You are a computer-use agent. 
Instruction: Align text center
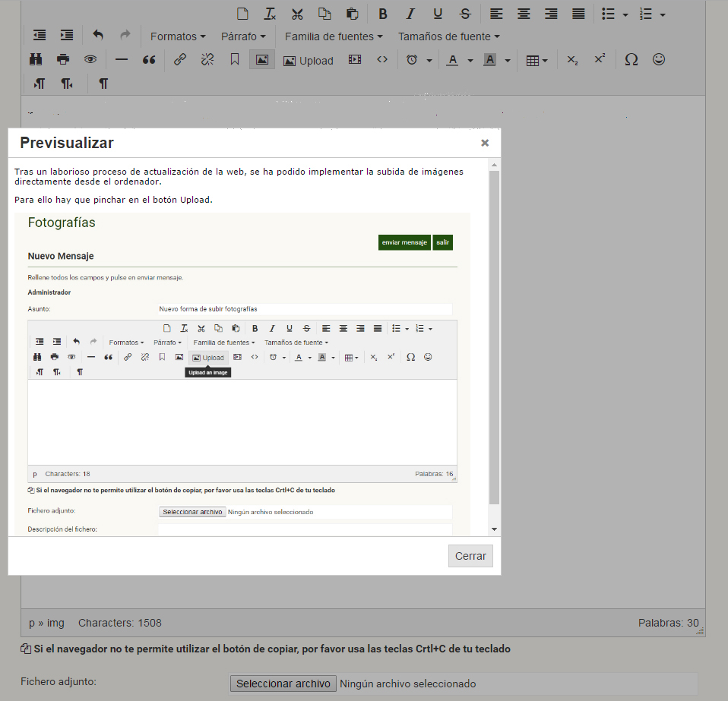(524, 14)
